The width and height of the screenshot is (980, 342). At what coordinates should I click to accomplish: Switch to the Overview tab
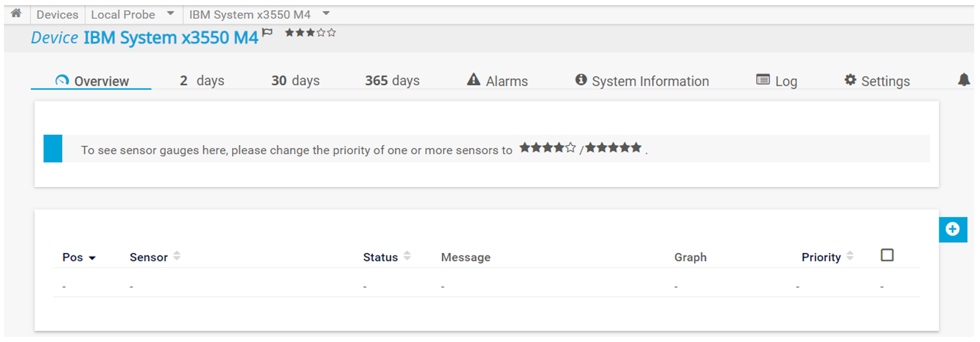pyautogui.click(x=92, y=81)
